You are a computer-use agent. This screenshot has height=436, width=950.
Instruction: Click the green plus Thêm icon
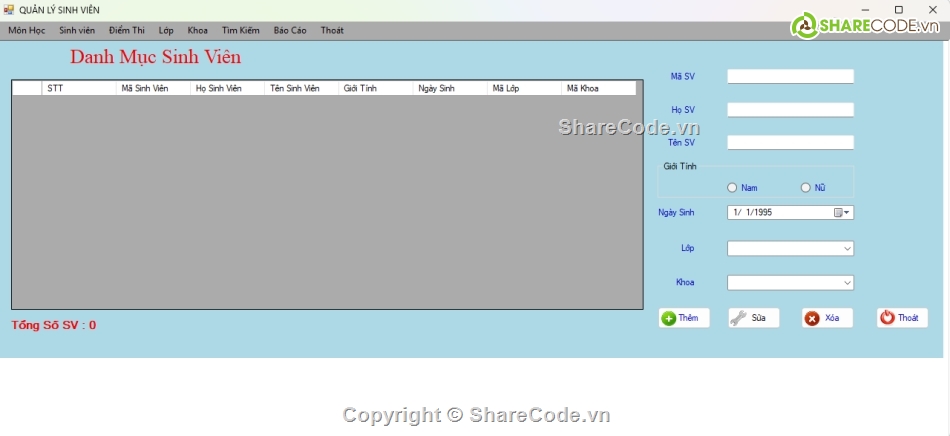coord(668,318)
